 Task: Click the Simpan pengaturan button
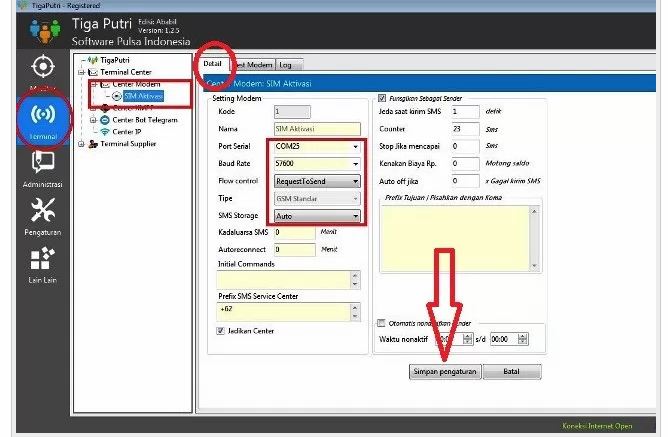(x=445, y=371)
